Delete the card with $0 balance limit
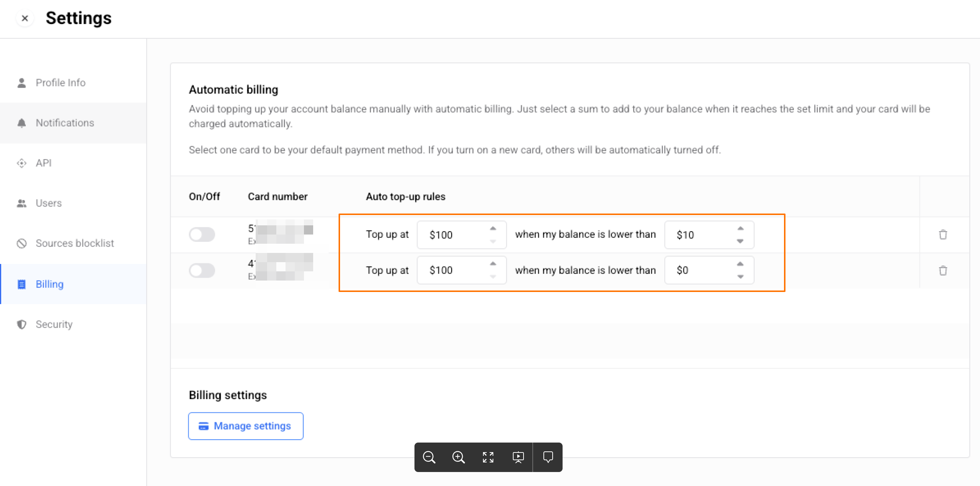Screen dimensions: 980x486 click(x=943, y=270)
